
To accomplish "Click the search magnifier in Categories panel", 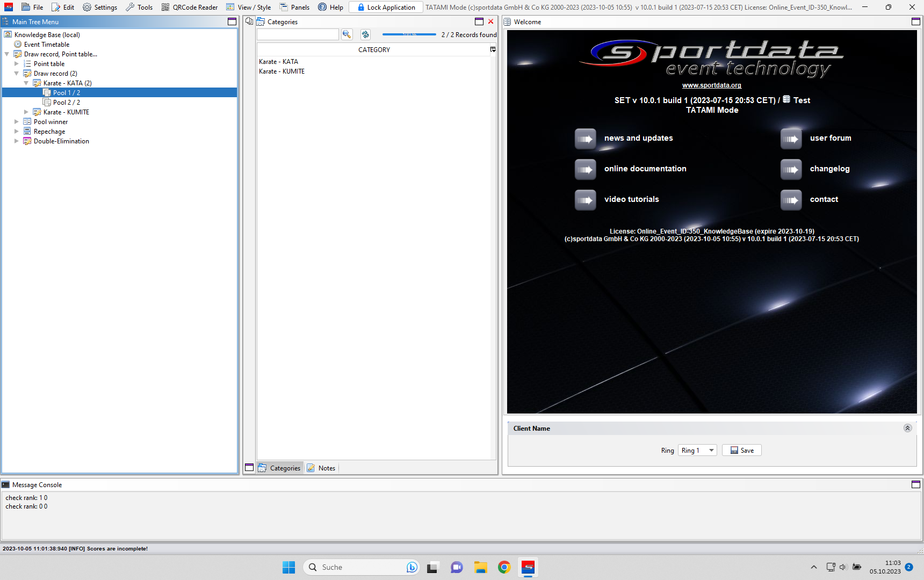I will (347, 34).
